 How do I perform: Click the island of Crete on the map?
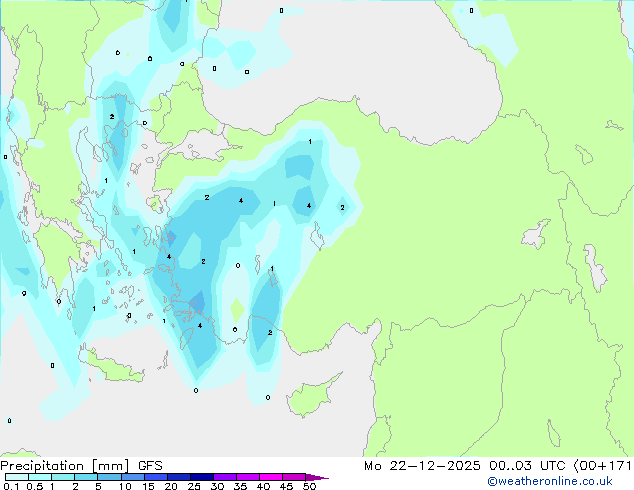click(x=111, y=366)
